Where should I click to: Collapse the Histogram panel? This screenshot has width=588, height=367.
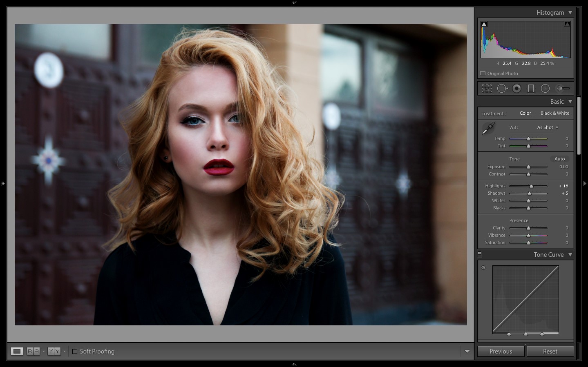[570, 13]
